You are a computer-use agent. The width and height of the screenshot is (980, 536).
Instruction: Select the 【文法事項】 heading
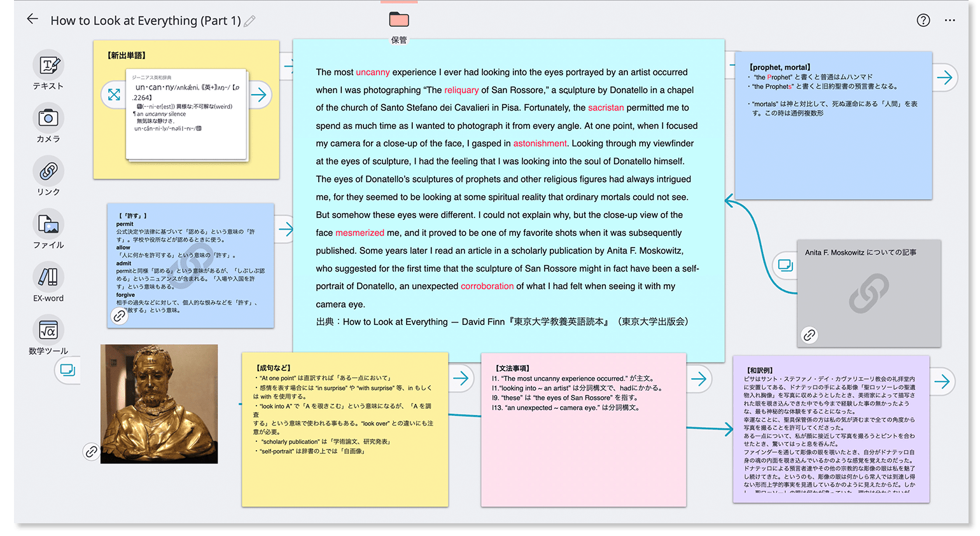[513, 368]
